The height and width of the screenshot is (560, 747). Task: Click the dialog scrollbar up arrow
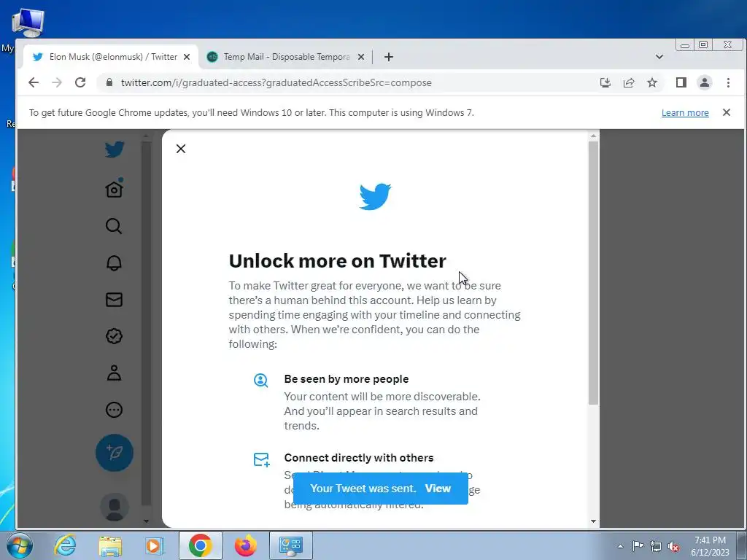593,136
